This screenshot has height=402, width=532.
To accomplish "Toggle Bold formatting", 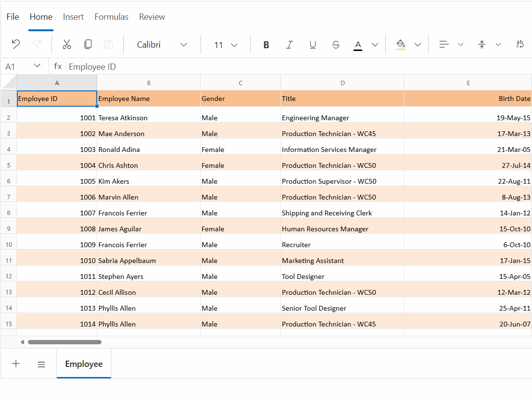I will 266,45.
